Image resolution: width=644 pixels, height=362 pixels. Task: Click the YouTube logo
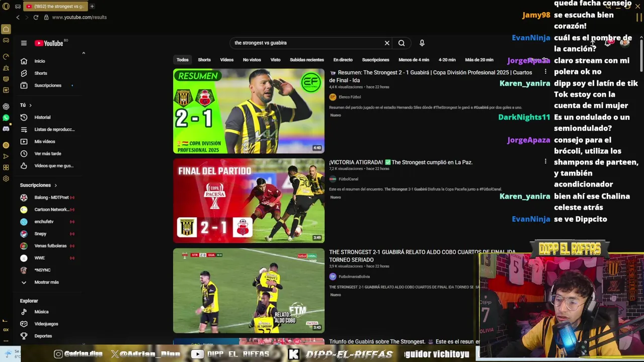point(49,43)
